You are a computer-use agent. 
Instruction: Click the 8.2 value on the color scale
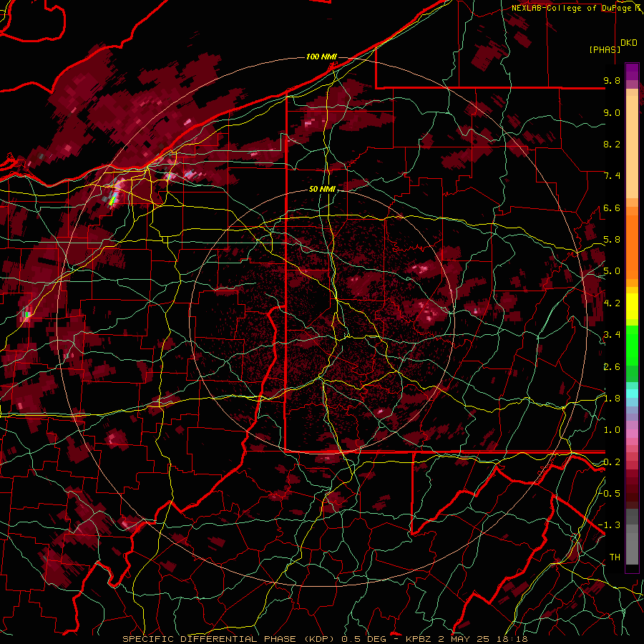(x=612, y=144)
